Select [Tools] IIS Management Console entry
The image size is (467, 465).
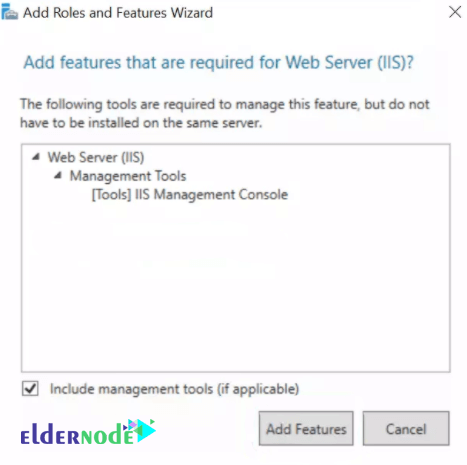(190, 194)
